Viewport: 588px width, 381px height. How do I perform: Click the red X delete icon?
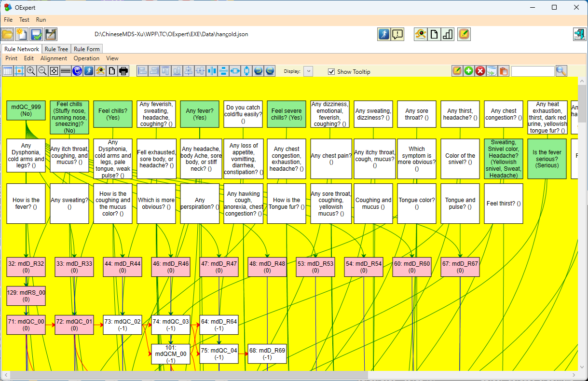point(480,71)
